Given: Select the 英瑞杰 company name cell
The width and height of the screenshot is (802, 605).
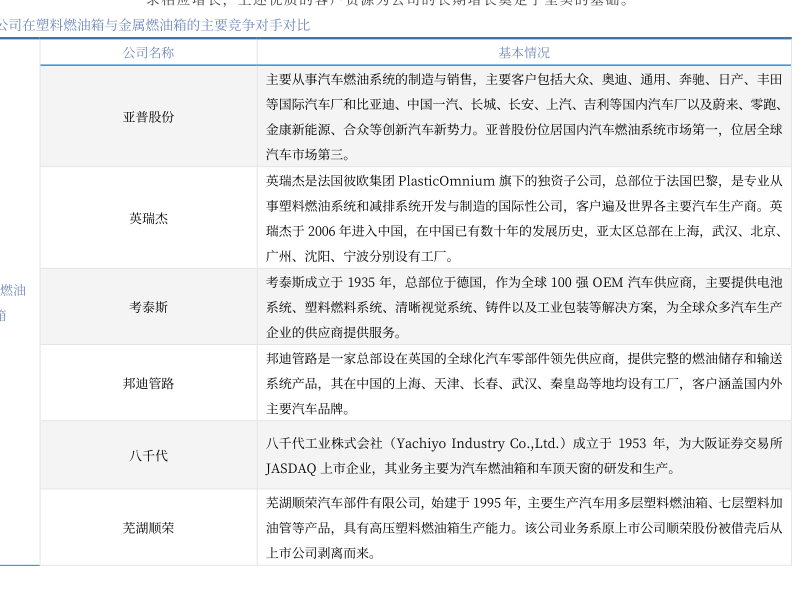Looking at the screenshot, I should click(148, 218).
